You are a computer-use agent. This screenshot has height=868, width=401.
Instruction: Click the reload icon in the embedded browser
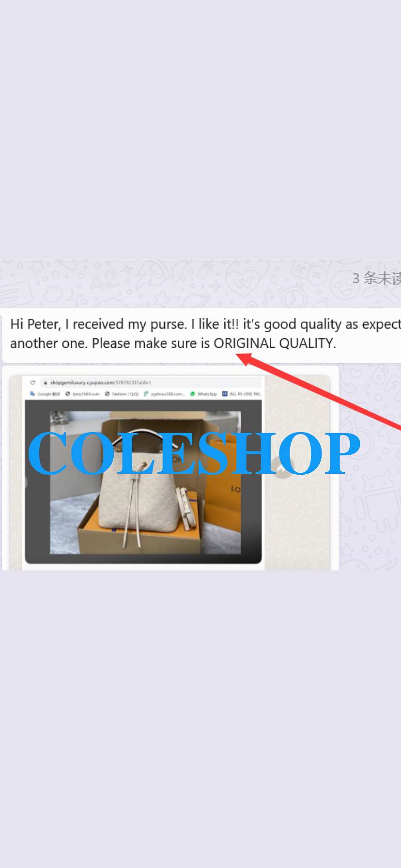tap(33, 383)
